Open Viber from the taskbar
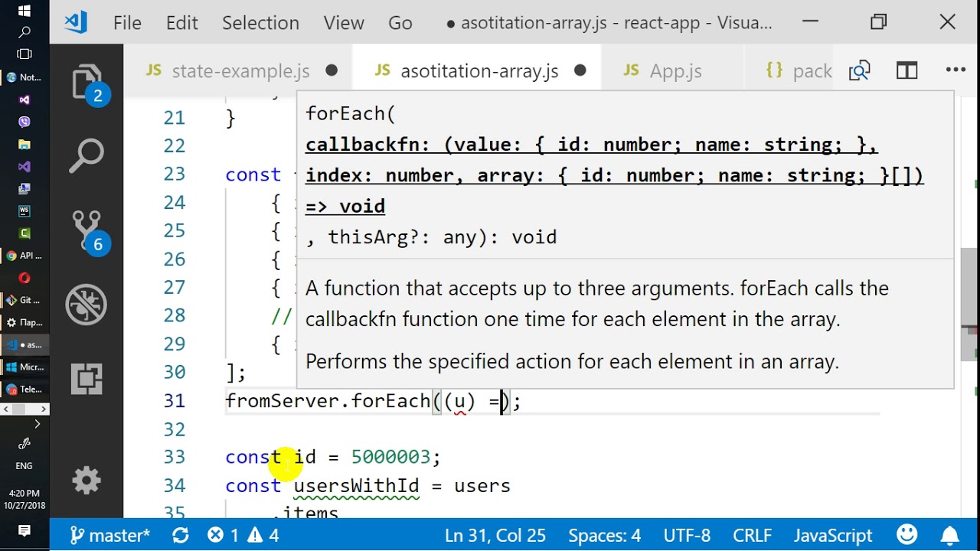The height and width of the screenshot is (551, 980). 24,122
